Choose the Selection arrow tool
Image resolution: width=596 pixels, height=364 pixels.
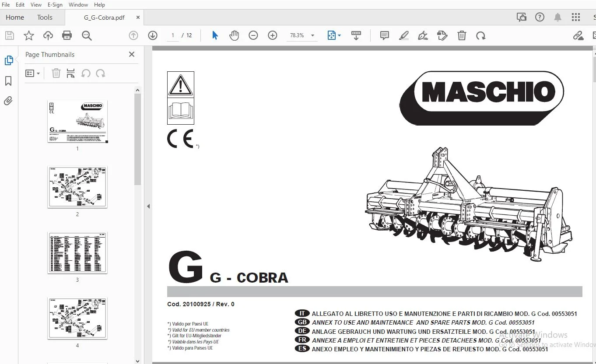pyautogui.click(x=215, y=35)
